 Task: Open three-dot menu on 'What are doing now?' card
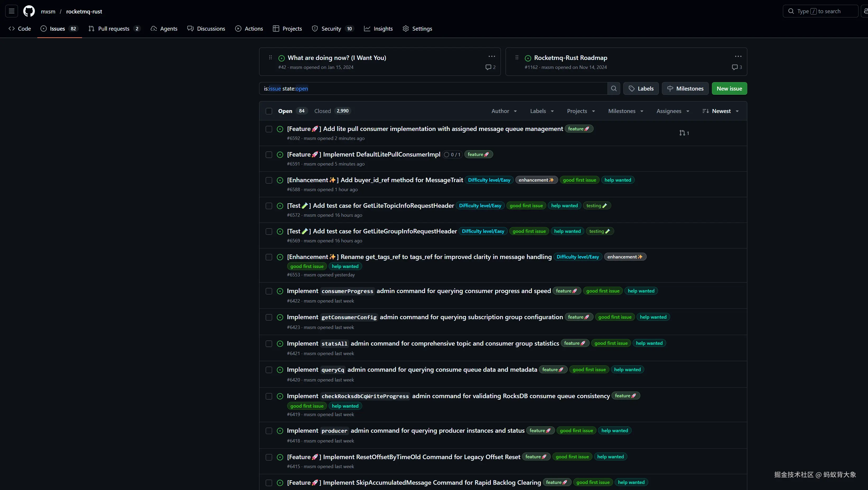click(x=492, y=56)
